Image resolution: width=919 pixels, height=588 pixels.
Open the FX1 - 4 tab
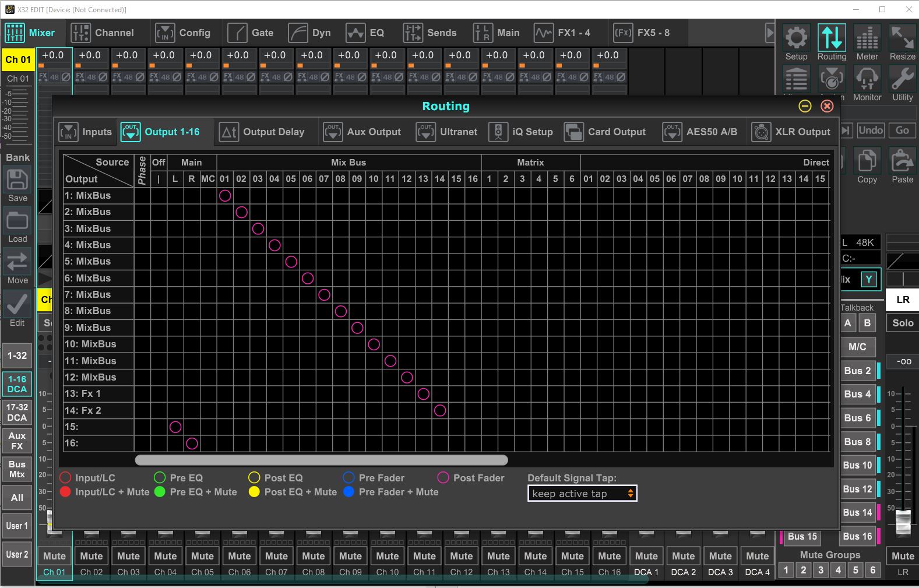(563, 33)
